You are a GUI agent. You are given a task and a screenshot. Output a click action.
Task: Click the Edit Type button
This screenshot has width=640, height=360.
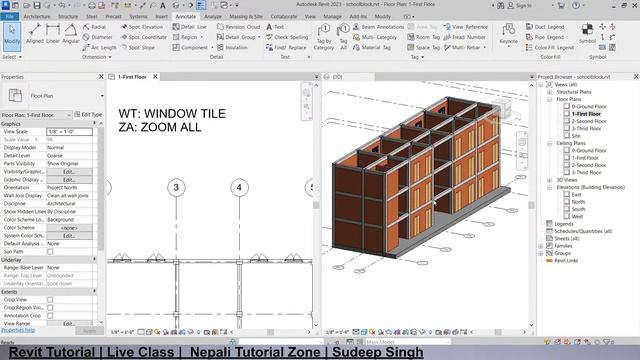coord(88,115)
